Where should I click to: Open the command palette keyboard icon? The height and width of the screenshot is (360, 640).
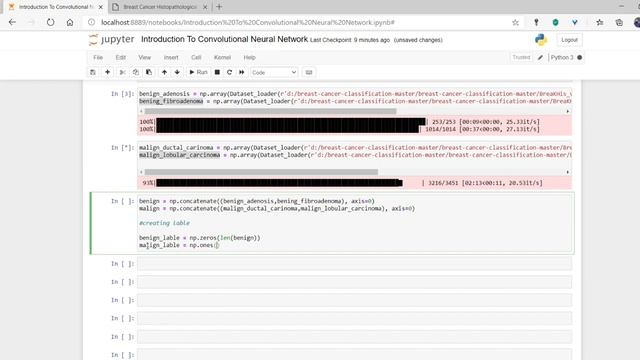[309, 72]
